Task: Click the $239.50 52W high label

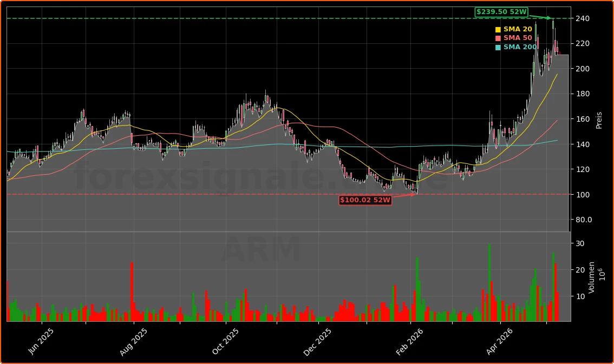Action: pos(501,12)
